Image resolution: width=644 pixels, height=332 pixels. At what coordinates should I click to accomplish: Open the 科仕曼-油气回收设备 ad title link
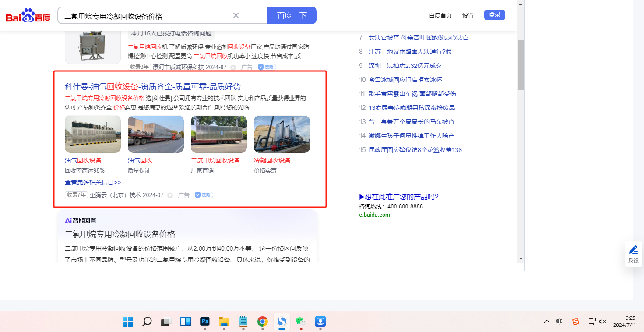(152, 87)
